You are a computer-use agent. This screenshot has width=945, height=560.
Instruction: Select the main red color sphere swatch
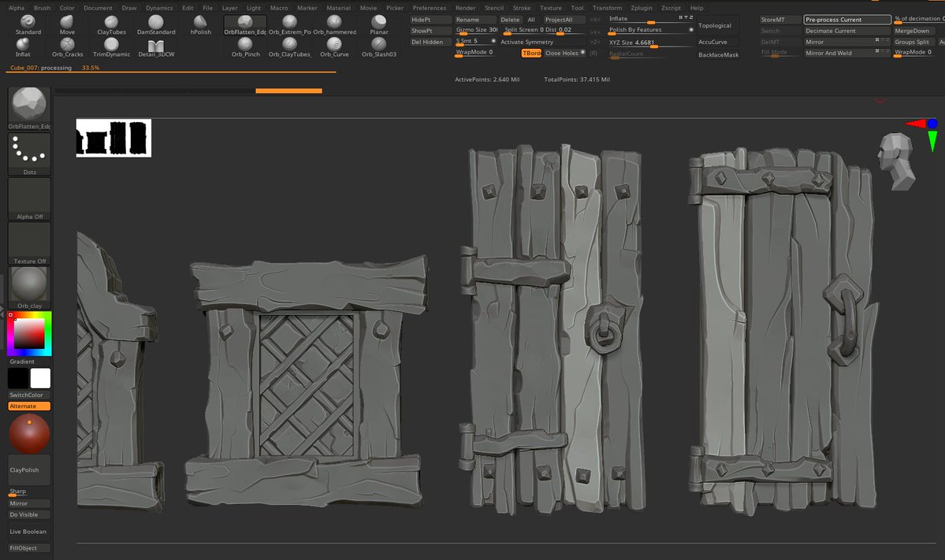coord(29,434)
